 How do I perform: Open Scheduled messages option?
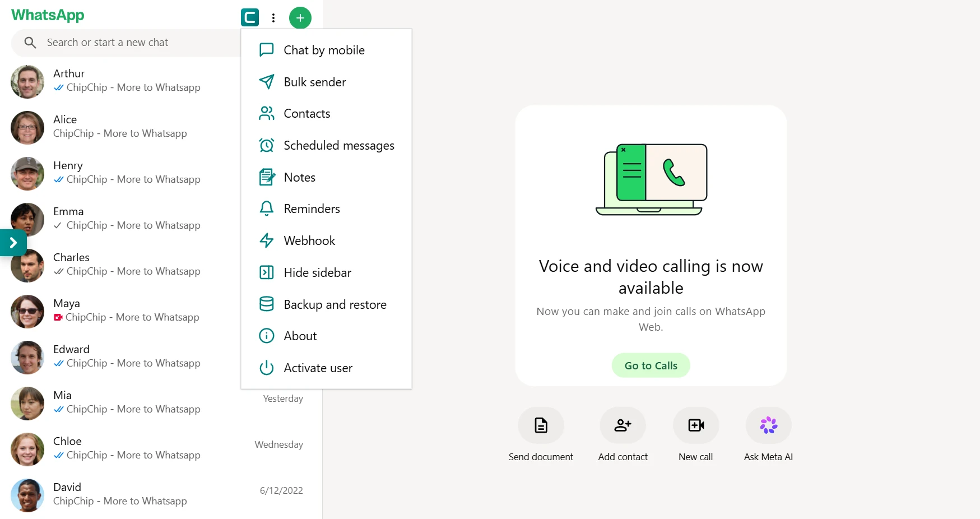[326, 145]
